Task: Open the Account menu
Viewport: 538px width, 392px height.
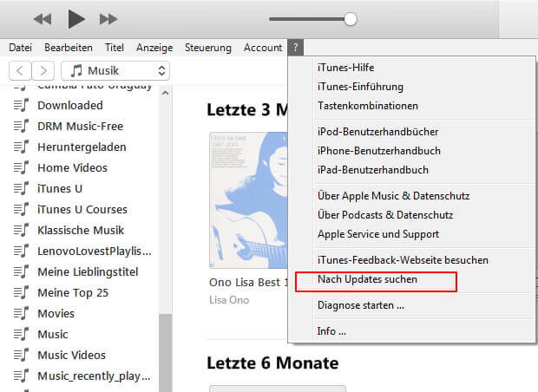Action: point(262,48)
